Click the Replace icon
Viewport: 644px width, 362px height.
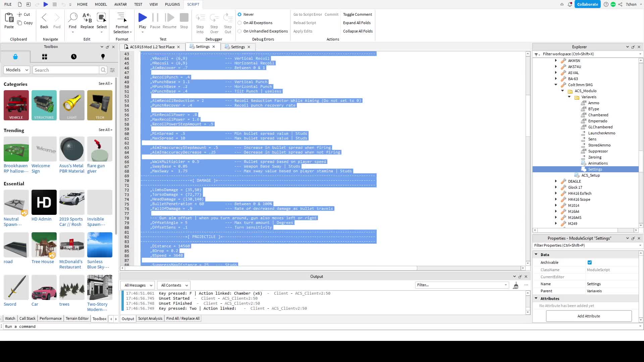(87, 18)
